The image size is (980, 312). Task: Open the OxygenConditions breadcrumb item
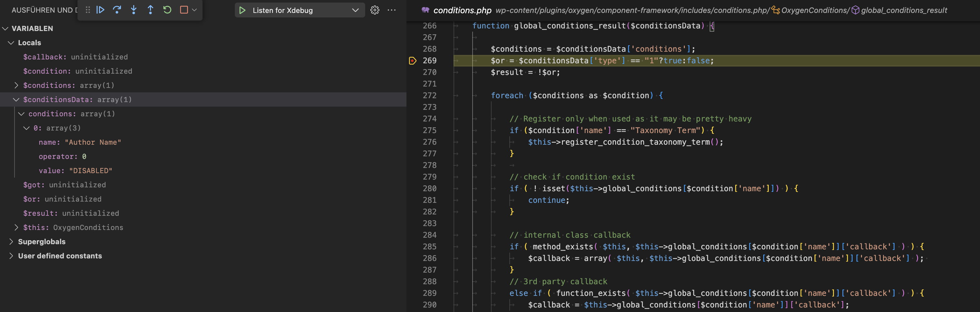tap(814, 10)
